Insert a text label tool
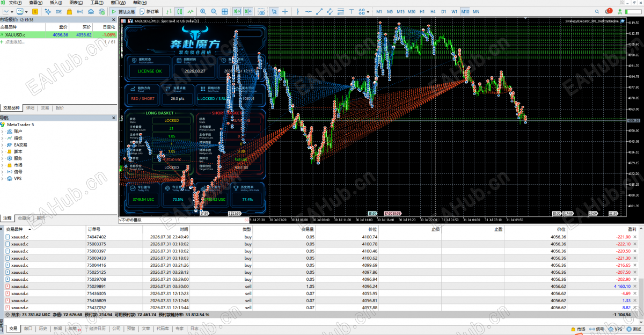 pyautogui.click(x=352, y=11)
